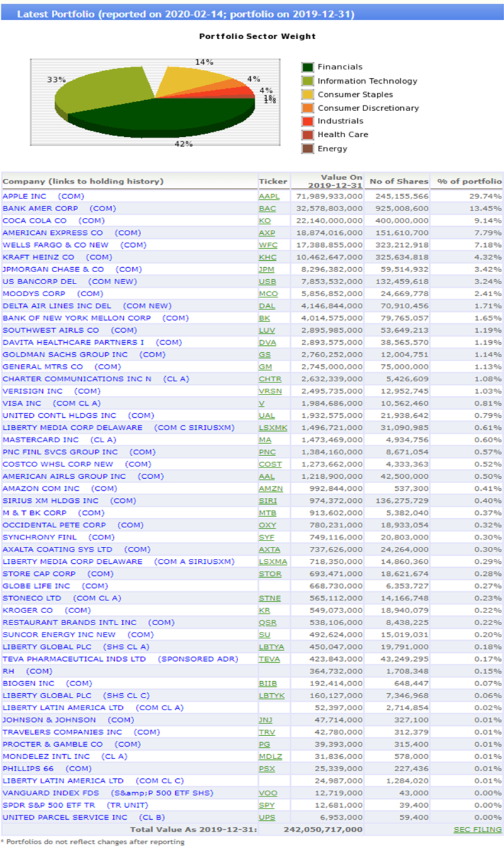This screenshot has width=504, height=850.
Task: Open the SEC FILING link
Action: click(x=478, y=830)
